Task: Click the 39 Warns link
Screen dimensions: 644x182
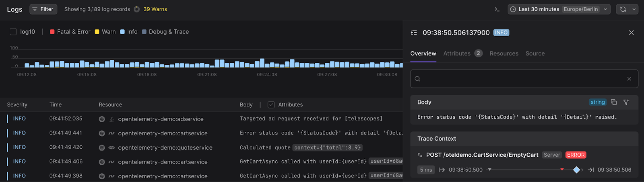Action: pyautogui.click(x=155, y=9)
